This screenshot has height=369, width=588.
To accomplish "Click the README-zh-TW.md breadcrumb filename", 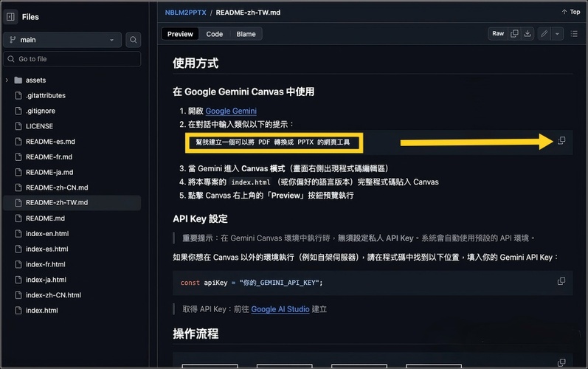I will point(248,13).
